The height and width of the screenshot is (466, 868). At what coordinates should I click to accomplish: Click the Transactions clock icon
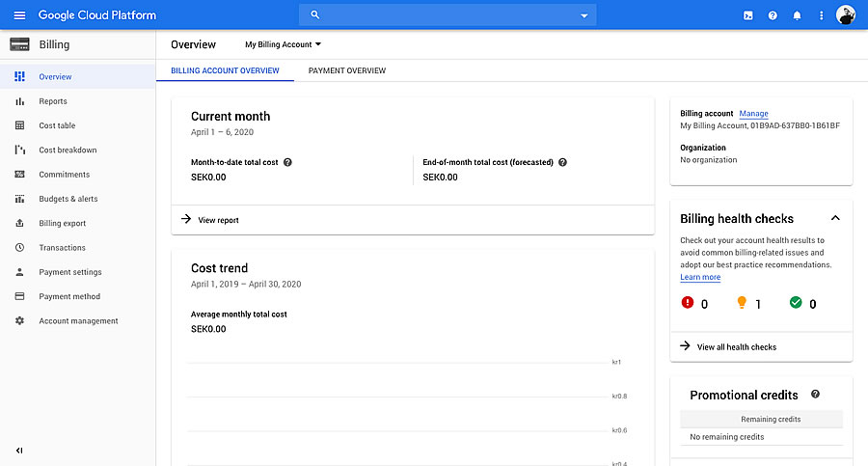(x=19, y=247)
